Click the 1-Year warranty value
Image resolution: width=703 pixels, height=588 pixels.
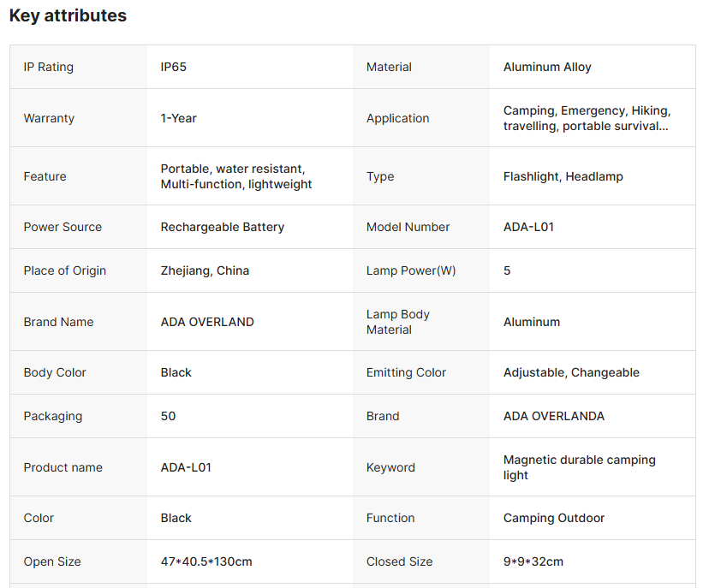point(178,118)
